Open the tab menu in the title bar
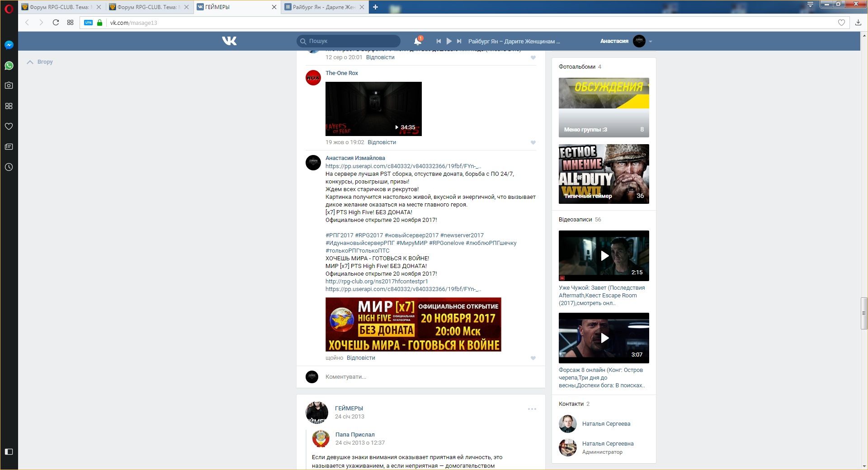Image resolution: width=868 pixels, height=470 pixels. (810, 5)
